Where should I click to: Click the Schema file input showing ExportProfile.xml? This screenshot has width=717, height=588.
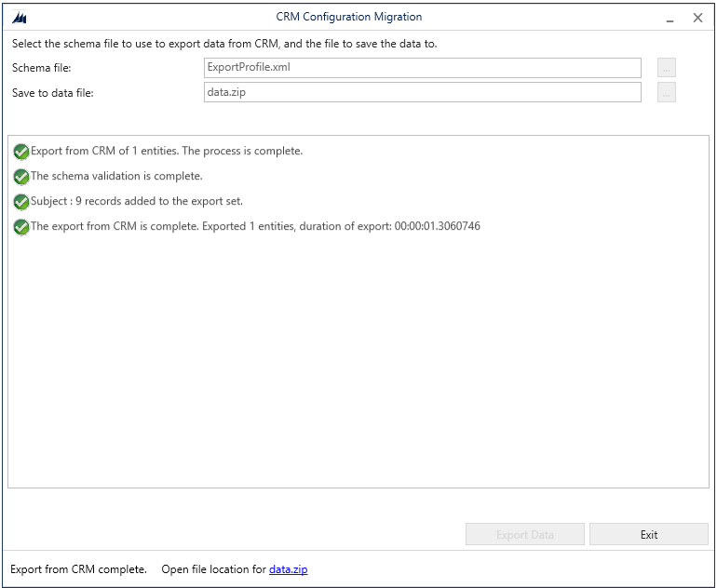pos(423,68)
